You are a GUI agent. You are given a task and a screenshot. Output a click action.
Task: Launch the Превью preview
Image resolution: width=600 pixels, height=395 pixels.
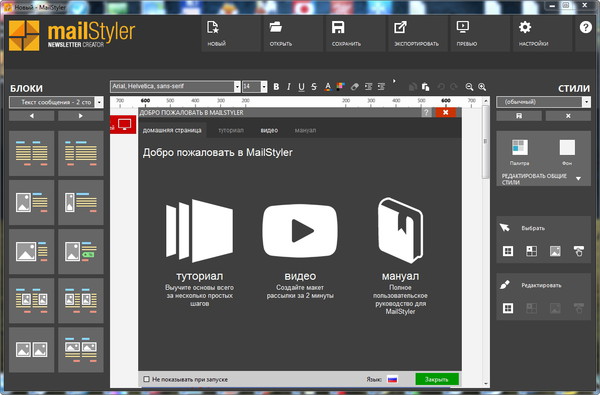click(x=480, y=34)
